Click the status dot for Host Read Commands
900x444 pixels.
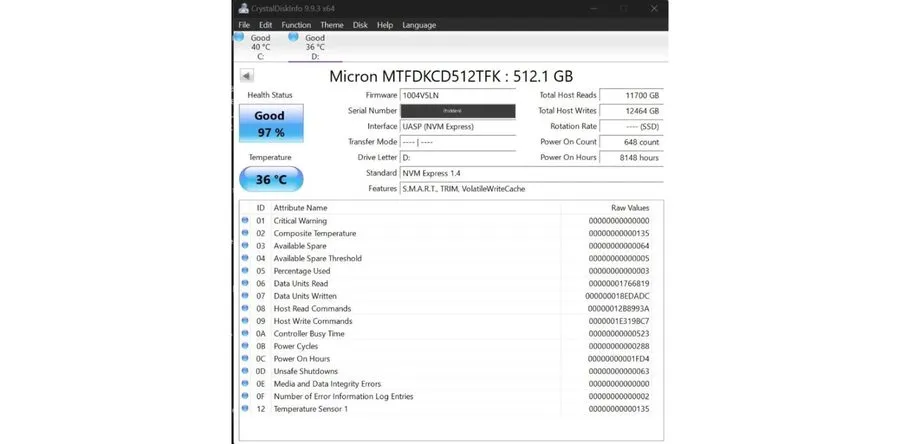pos(245,308)
